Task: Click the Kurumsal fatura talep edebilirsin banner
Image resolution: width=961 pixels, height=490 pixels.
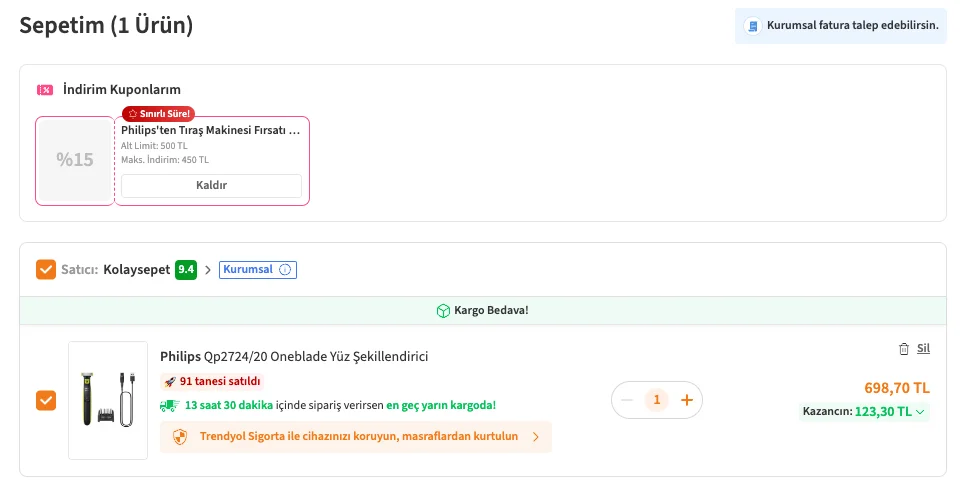Action: (x=841, y=26)
